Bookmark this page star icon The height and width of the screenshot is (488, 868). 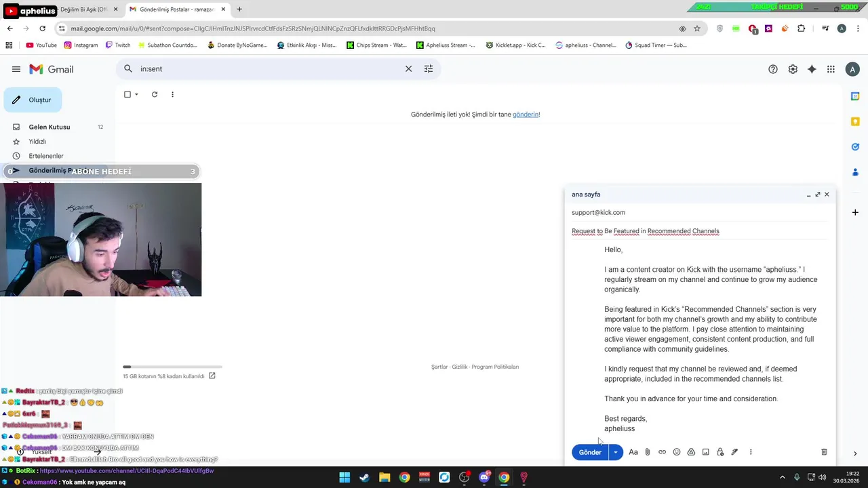[697, 28]
